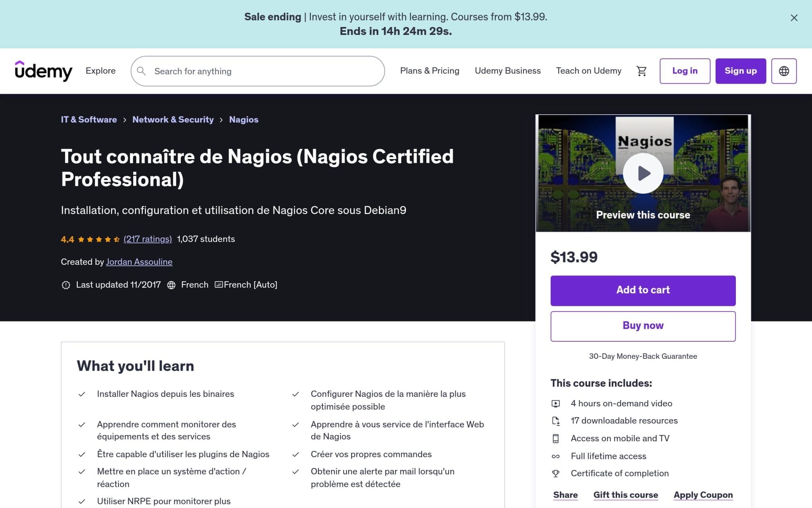Focus the Search for anything field
The width and height of the screenshot is (812, 508).
258,71
